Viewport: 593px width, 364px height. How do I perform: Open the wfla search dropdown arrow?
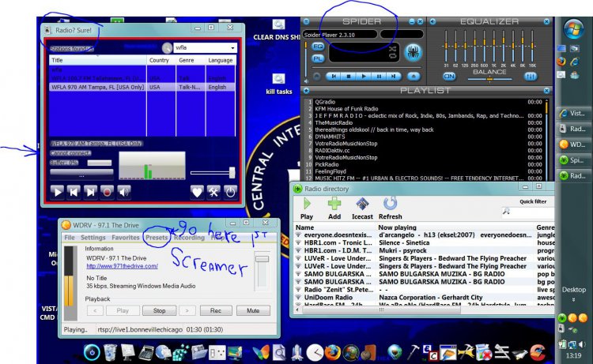232,48
